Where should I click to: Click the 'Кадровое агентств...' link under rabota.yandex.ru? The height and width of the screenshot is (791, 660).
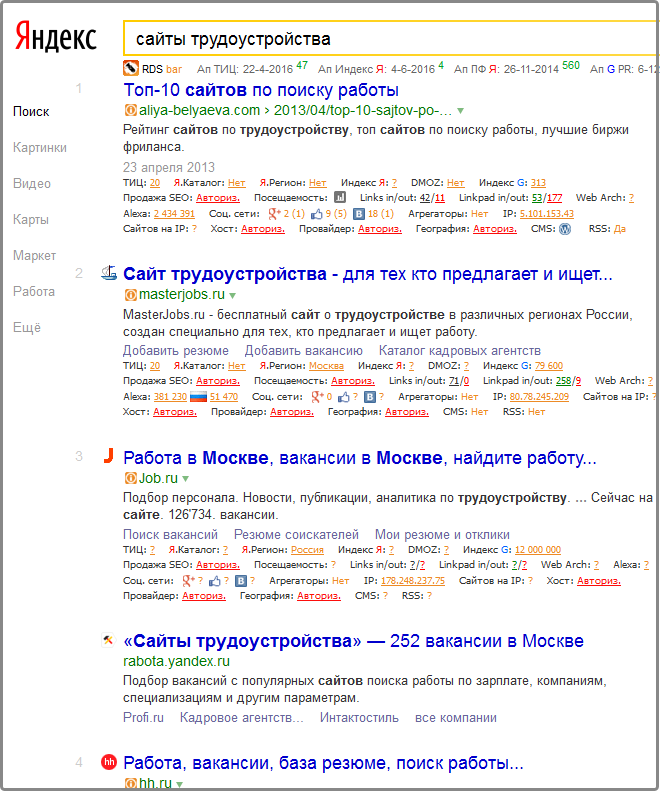coord(241,718)
